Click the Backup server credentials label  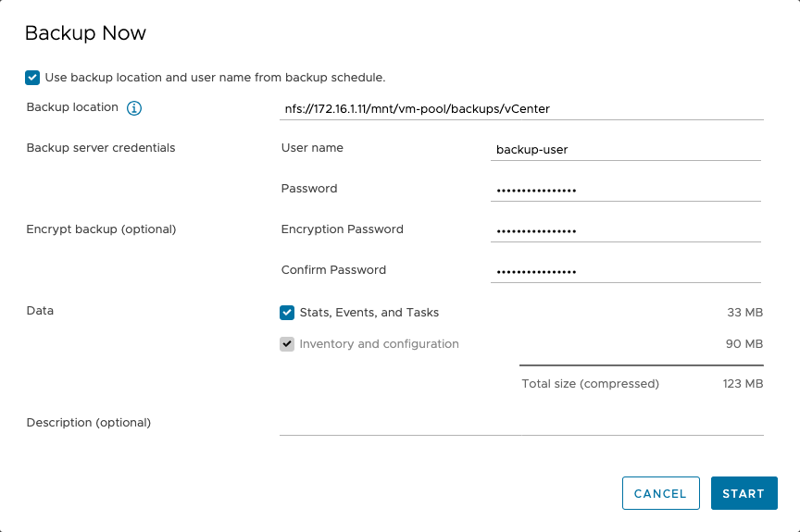101,148
